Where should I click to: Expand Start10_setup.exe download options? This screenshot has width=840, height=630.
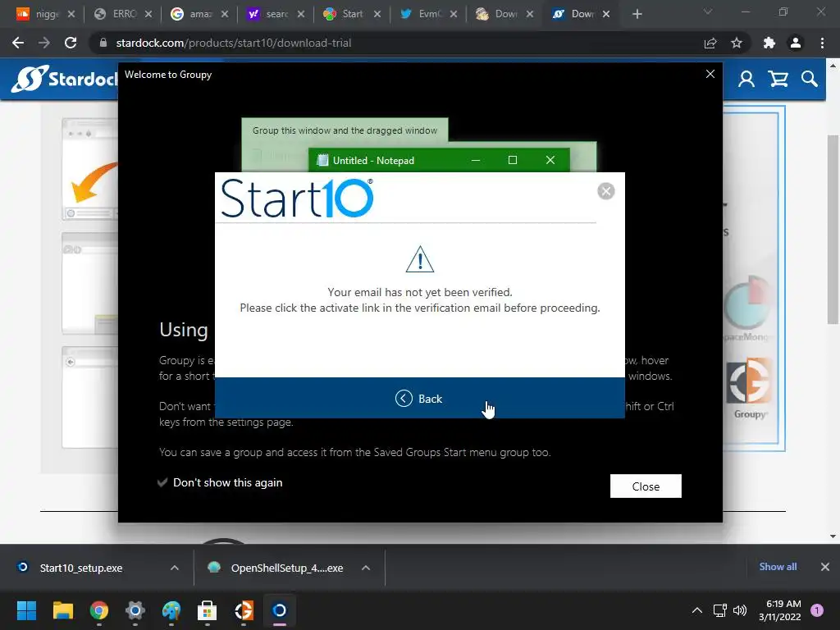(x=175, y=568)
